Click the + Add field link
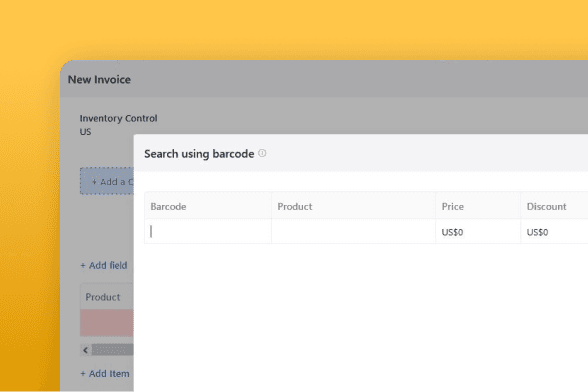Screen dimensions: 588x392 pyautogui.click(x=104, y=265)
